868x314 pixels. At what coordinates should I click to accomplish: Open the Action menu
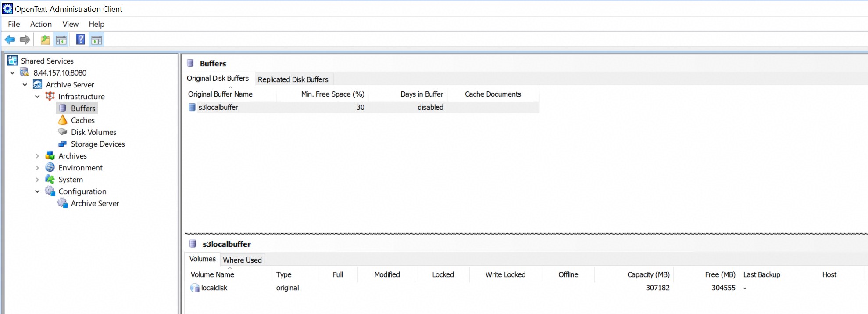click(41, 24)
